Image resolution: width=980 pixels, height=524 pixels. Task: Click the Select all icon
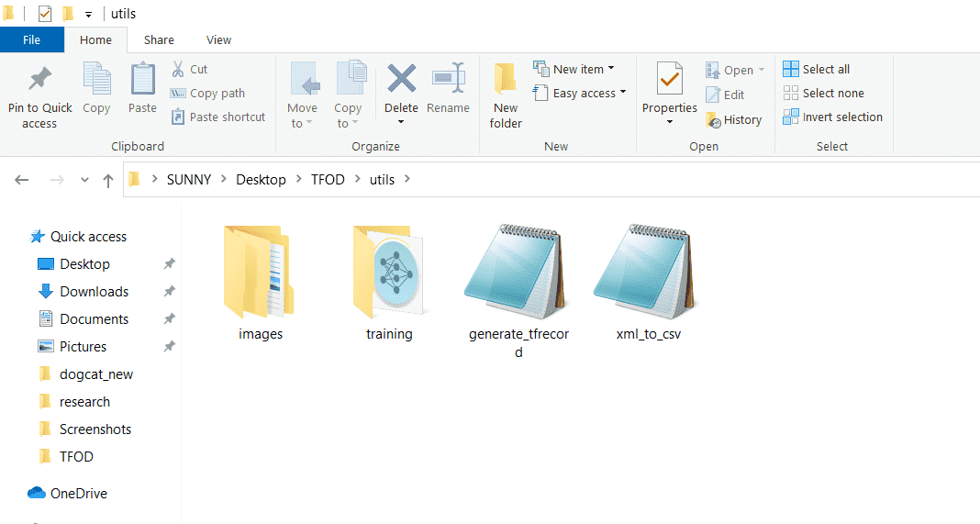[x=791, y=69]
